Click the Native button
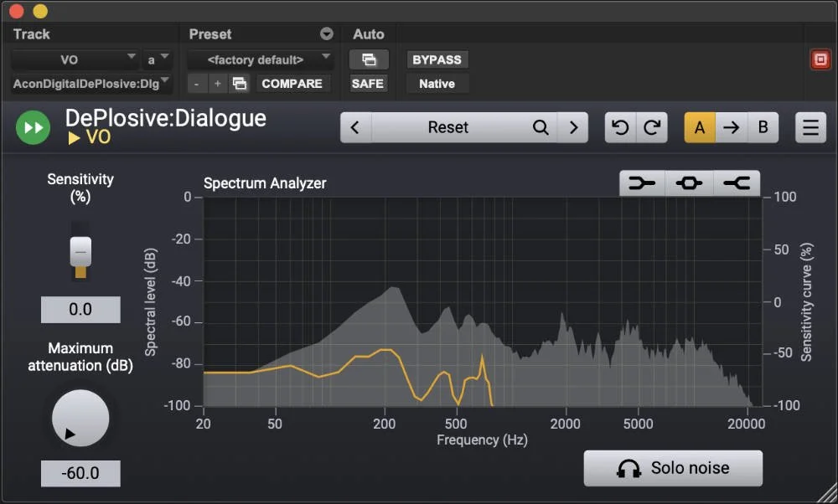 pyautogui.click(x=437, y=84)
